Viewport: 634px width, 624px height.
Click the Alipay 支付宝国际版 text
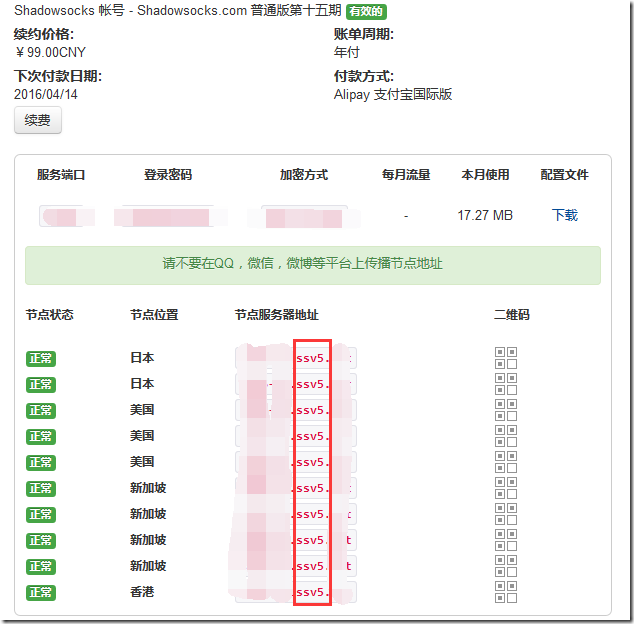tap(393, 94)
